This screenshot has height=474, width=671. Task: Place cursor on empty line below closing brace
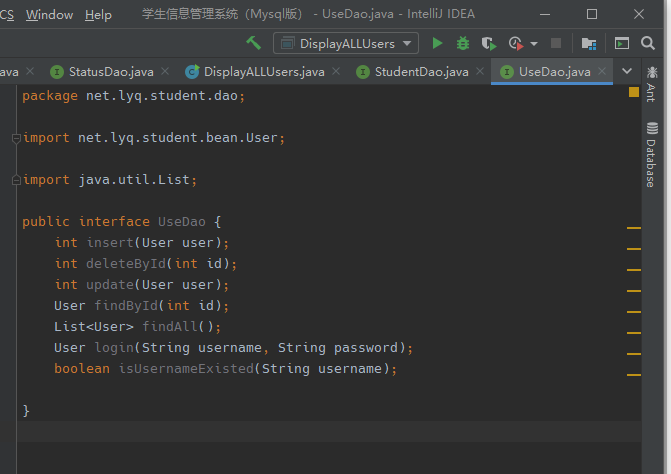[329, 432]
